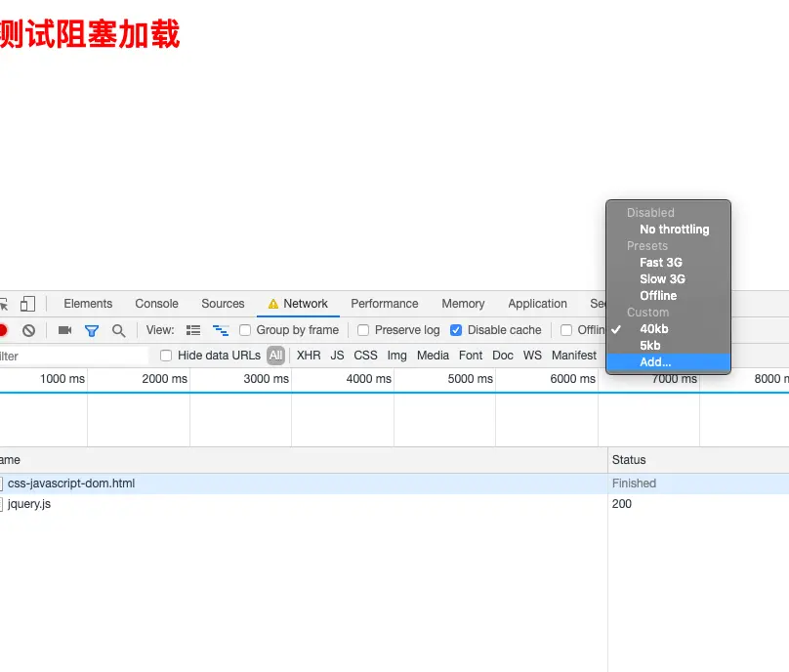Open the jquery.js request entry
The width and height of the screenshot is (789, 672).
(27, 503)
